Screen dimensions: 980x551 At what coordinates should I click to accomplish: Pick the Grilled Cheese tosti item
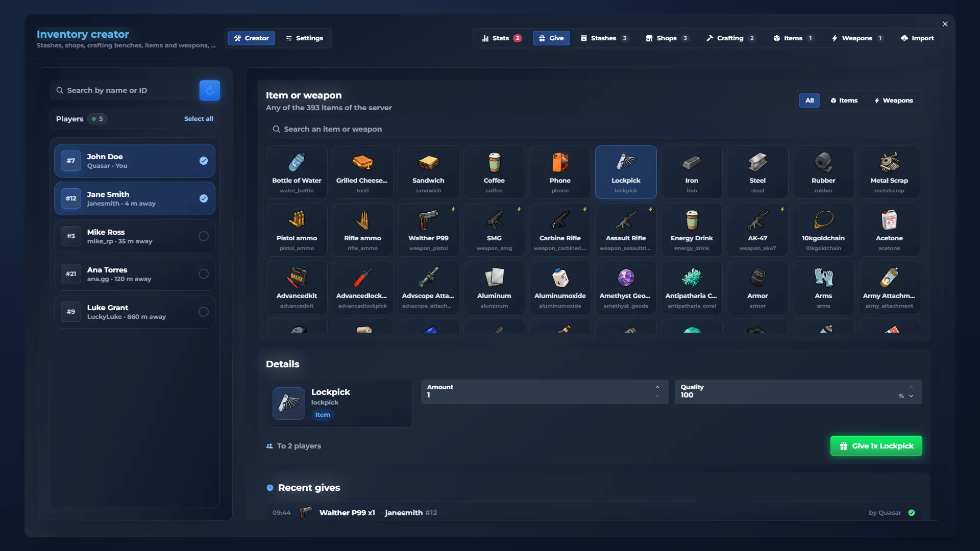coord(362,172)
